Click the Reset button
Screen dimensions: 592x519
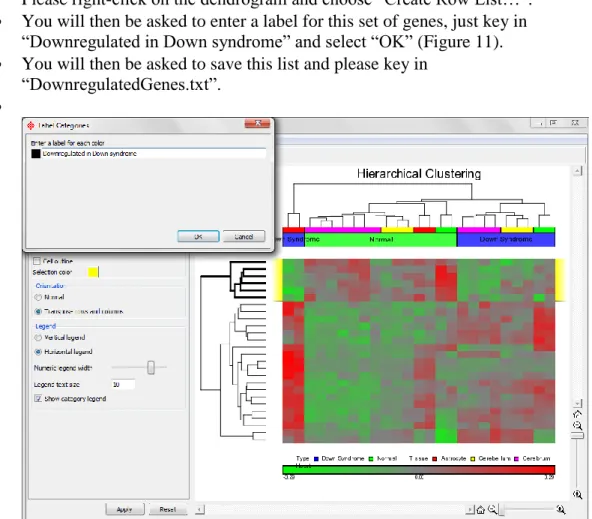[168, 510]
